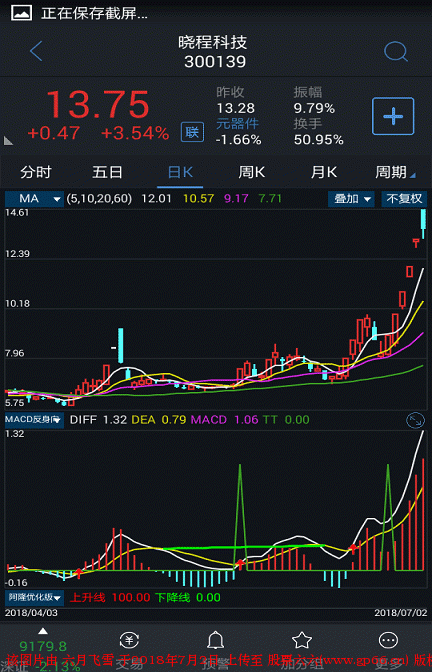Open the 周期 period dropdown
Viewport: 432px width, 672px height.
point(394,172)
